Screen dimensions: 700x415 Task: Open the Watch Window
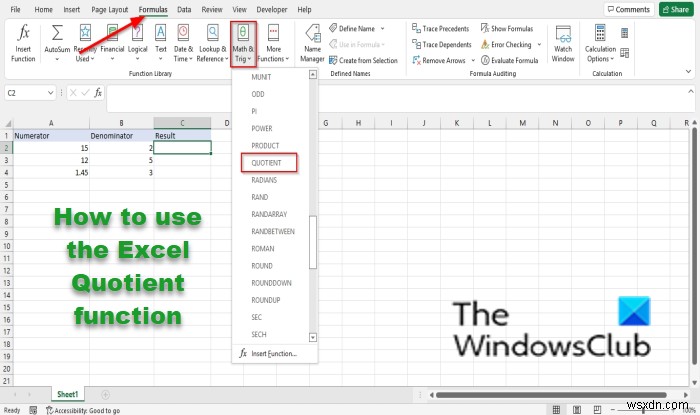pos(563,43)
